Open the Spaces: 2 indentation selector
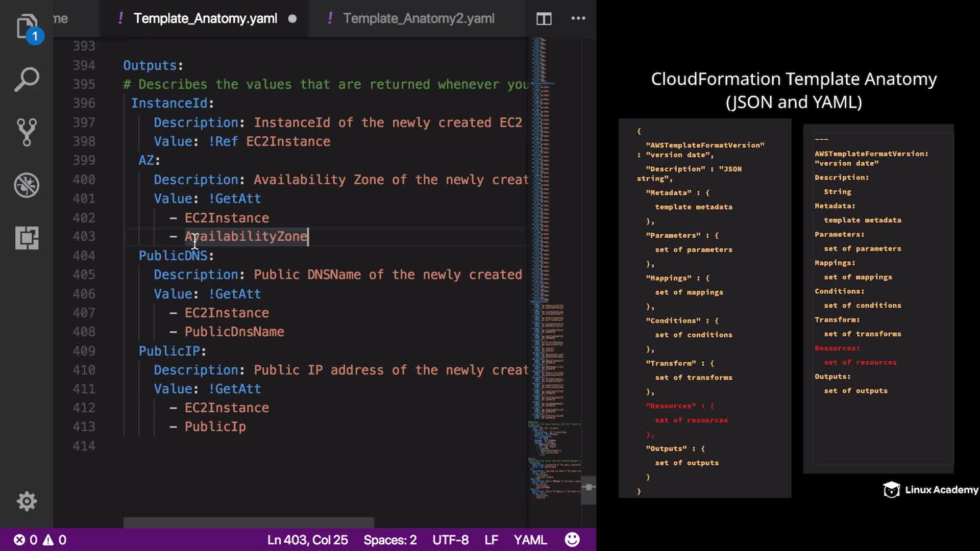This screenshot has width=980, height=551. click(390, 540)
